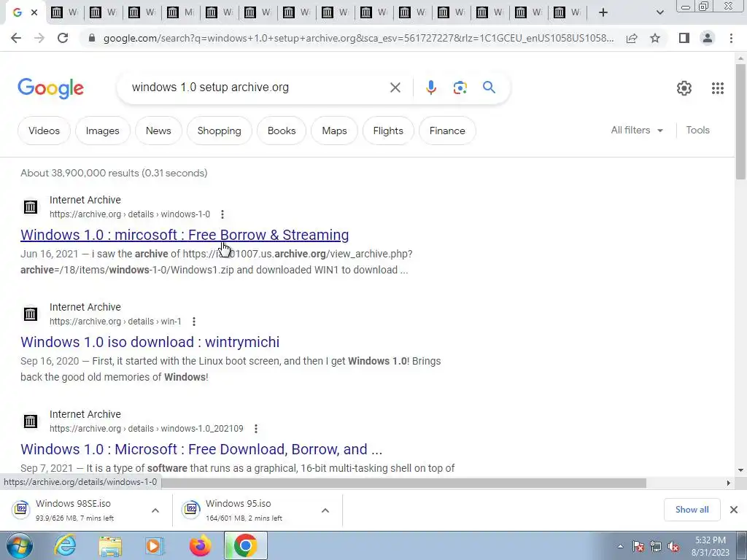747x560 pixels.
Task: Reload the current page
Action: pyautogui.click(x=63, y=38)
